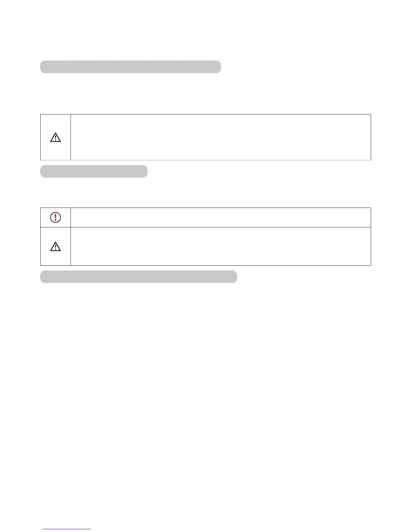Click the vertical divider in the upper warning box
The height and width of the screenshot is (532, 411).
[71, 137]
